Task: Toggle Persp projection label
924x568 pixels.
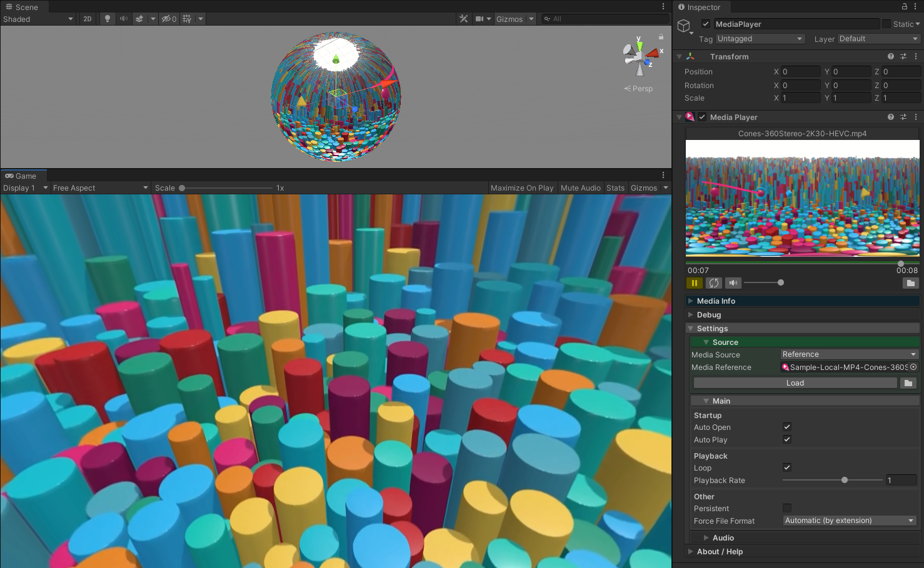Action: tap(638, 89)
